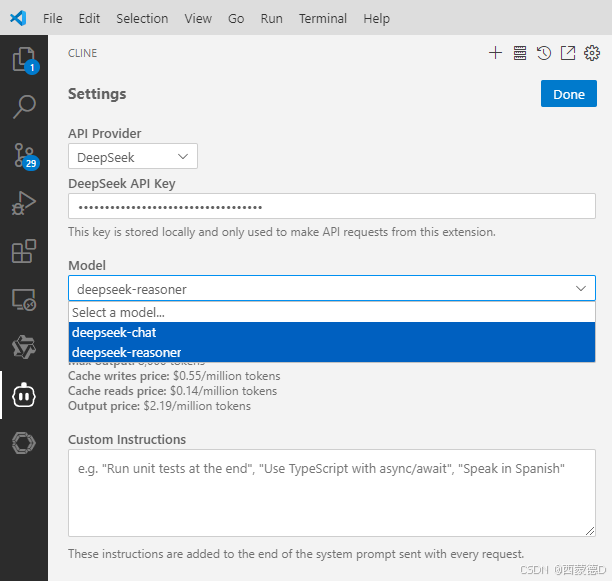Choose deepseek-chat from model list
The height and width of the screenshot is (581, 612).
(332, 332)
